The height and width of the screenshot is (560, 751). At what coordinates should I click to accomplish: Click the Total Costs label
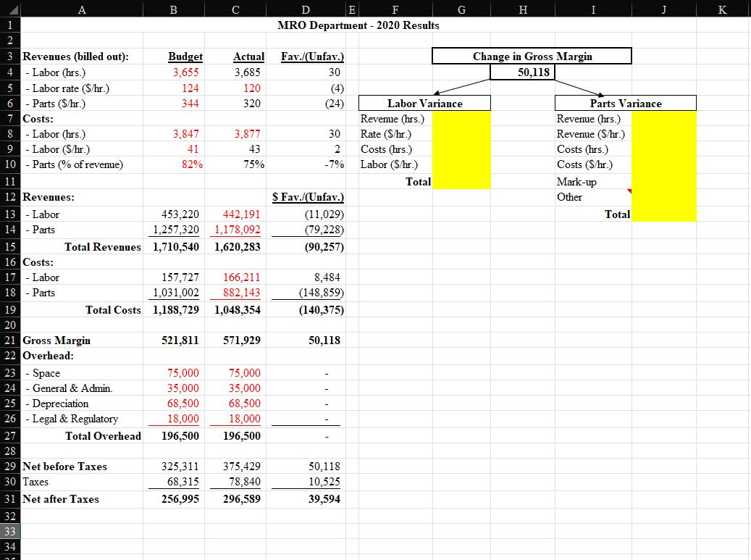click(113, 310)
